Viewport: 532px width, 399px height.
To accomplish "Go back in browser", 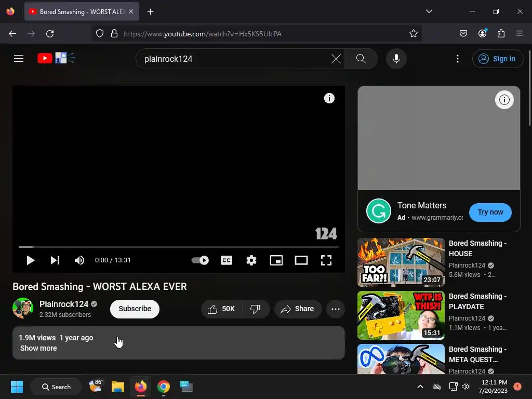I will (12, 34).
